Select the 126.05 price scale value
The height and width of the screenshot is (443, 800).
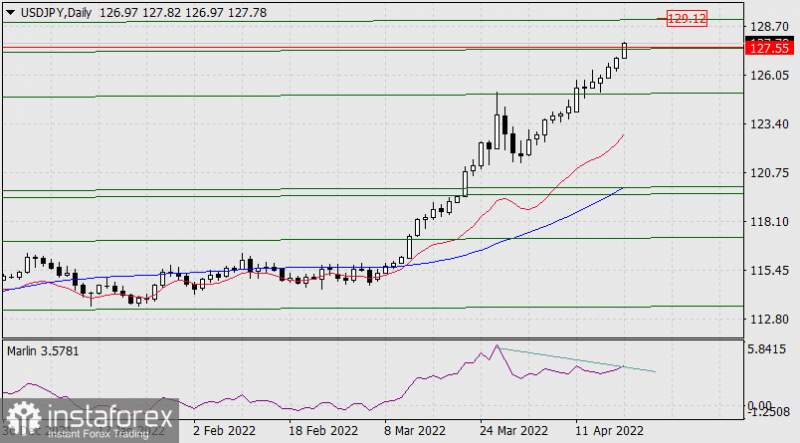coord(769,76)
